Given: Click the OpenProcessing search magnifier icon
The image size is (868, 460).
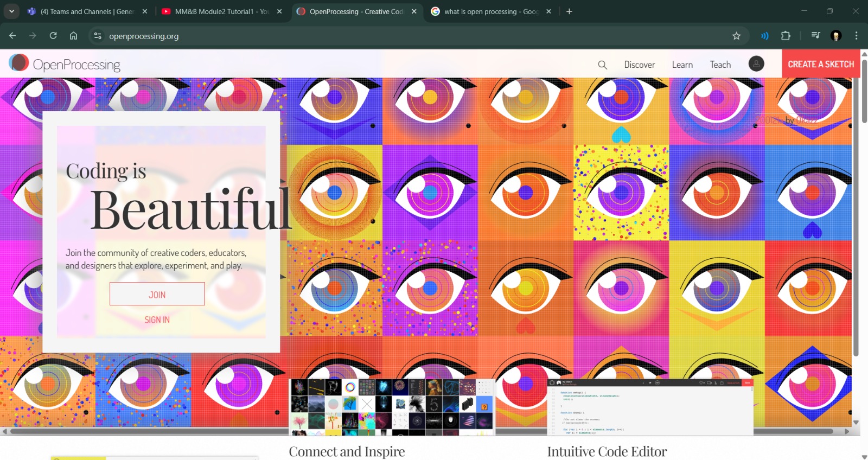Looking at the screenshot, I should coord(602,65).
